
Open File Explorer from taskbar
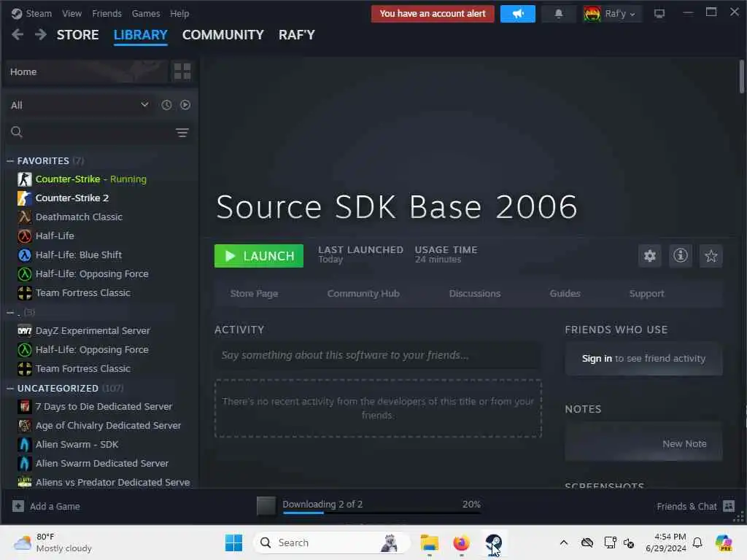429,542
